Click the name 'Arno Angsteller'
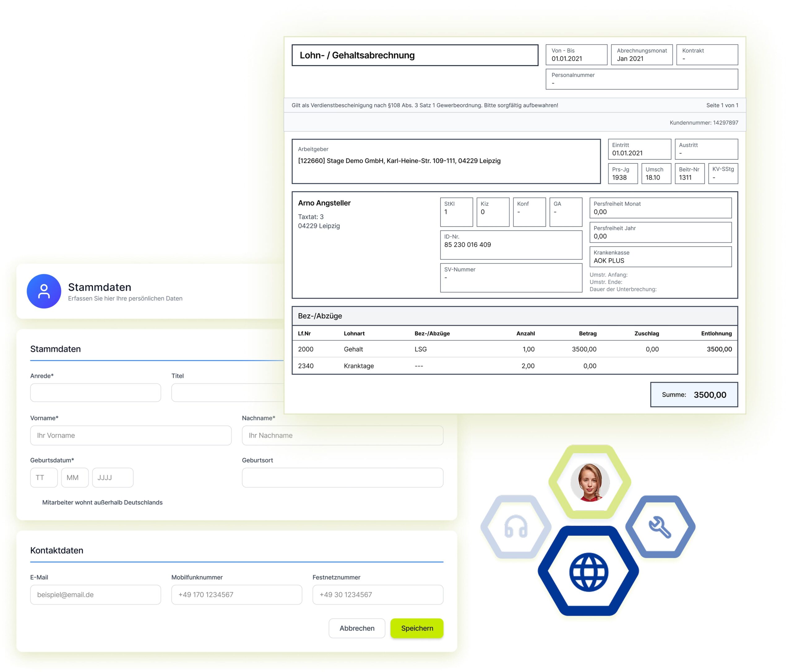This screenshot has height=672, width=792. click(x=324, y=203)
